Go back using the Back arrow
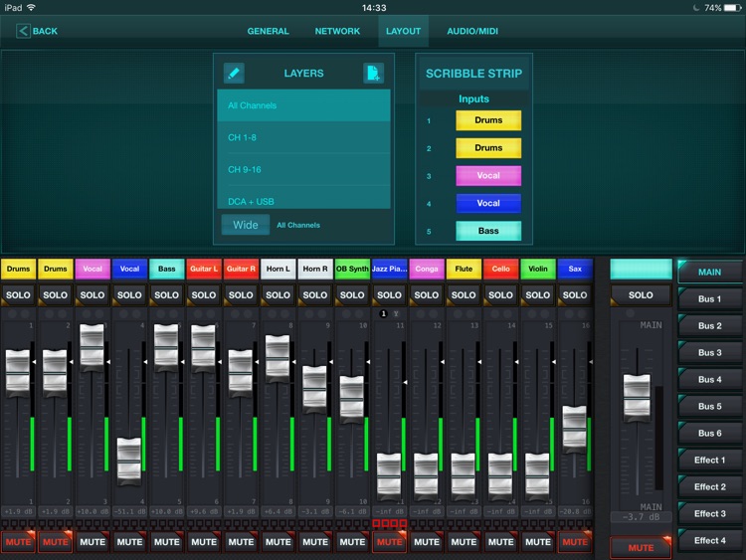The width and height of the screenshot is (746, 560). (x=37, y=31)
